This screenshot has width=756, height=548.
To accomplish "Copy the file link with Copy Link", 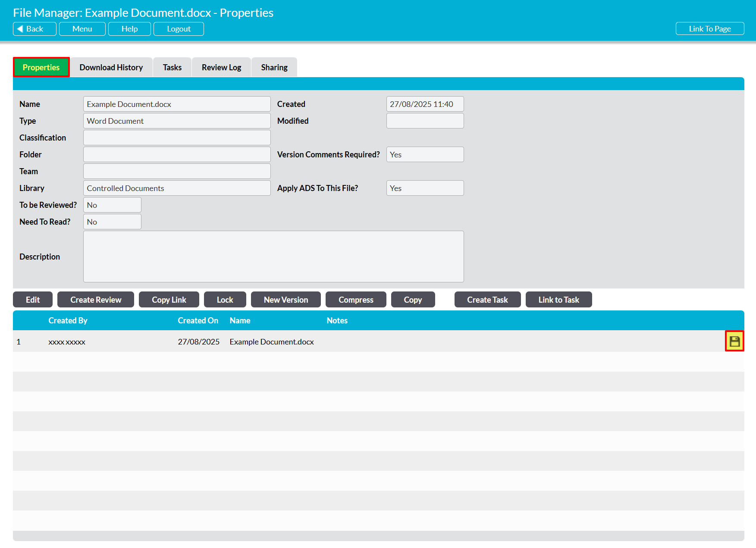I will tap(169, 300).
